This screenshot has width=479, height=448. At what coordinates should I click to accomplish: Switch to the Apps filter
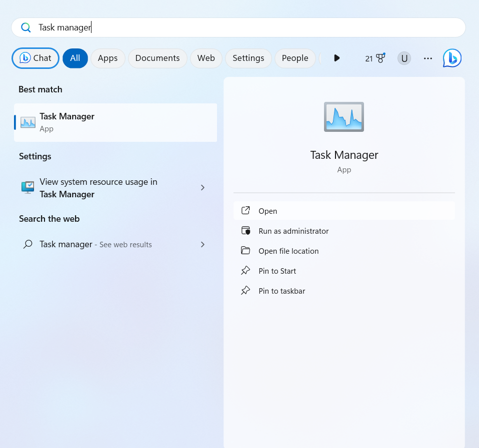[108, 58]
